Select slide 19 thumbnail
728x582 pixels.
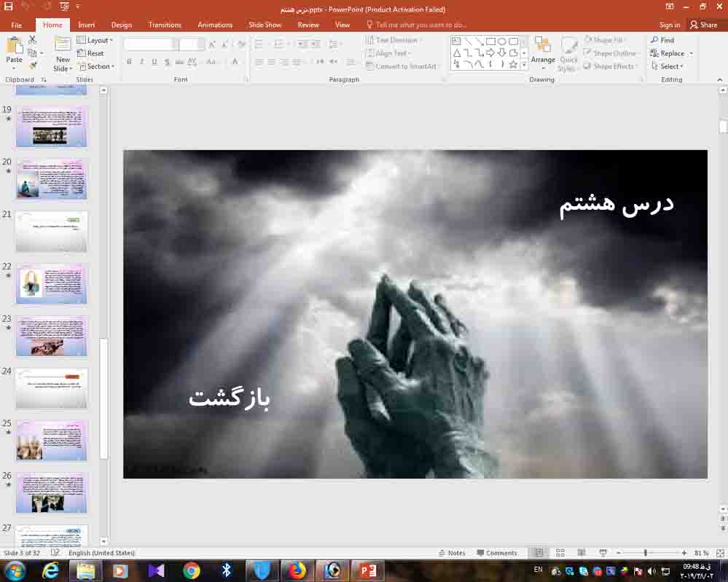tap(52, 127)
